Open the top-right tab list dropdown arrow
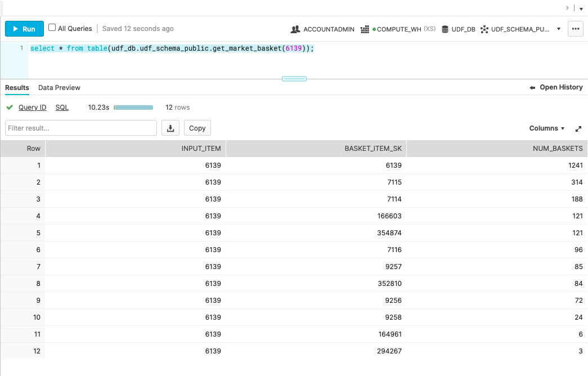 point(581,8)
